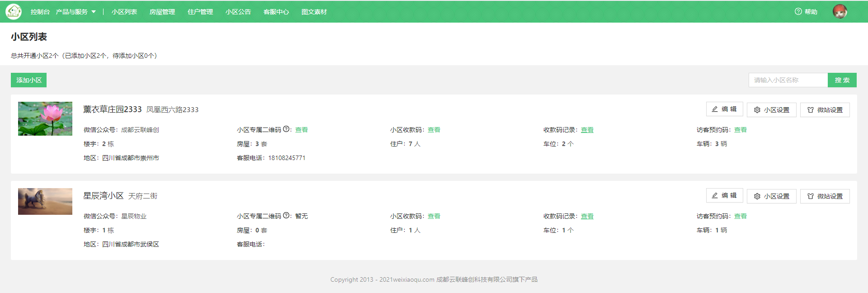
Task: Click 四川省成都市崇州市 region text
Action: click(x=131, y=158)
